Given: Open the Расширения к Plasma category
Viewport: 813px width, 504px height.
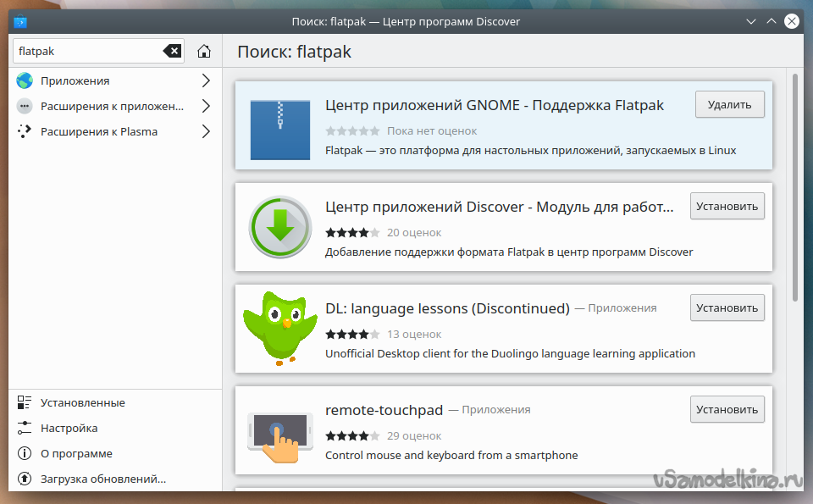Looking at the screenshot, I should tap(115, 131).
